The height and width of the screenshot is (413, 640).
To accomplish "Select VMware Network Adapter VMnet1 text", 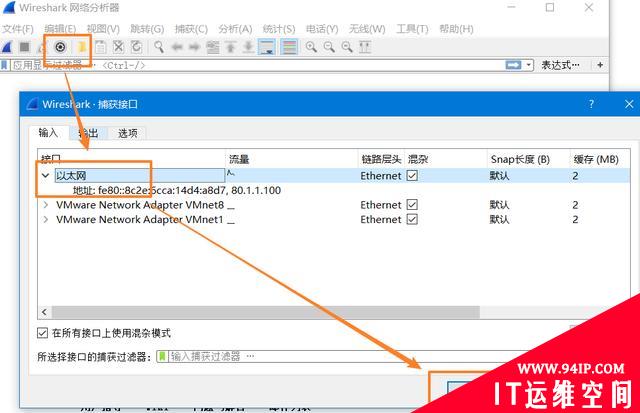I will 140,220.
